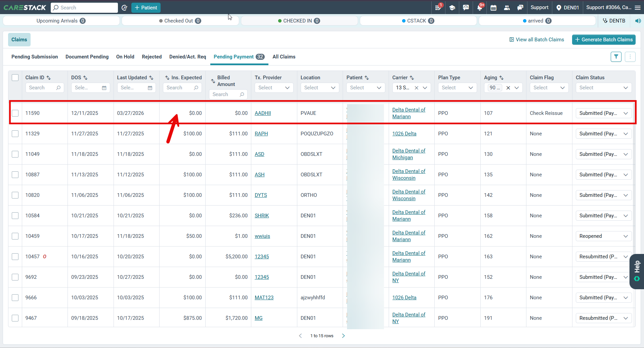
Task: Sort by Last Updated using its sort icon
Action: (151, 78)
